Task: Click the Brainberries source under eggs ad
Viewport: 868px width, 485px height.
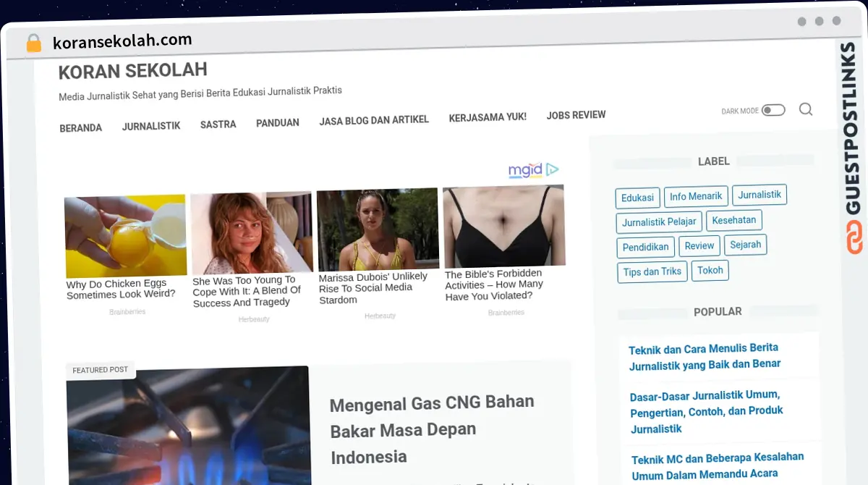Action: coord(127,312)
